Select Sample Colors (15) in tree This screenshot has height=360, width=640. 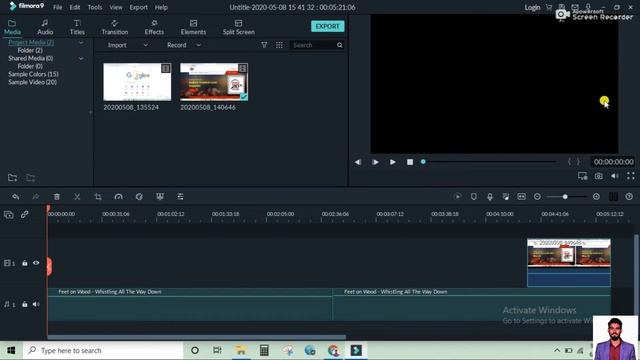pos(33,74)
